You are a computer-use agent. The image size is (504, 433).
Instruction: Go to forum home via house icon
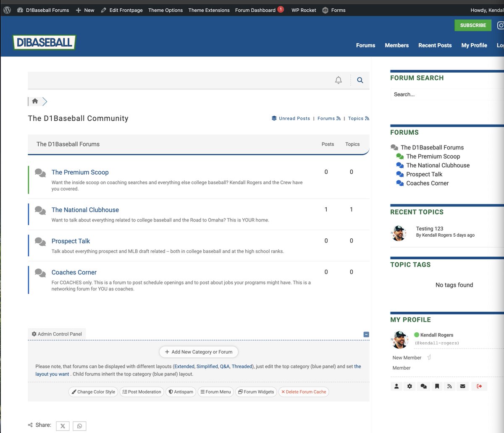[35, 101]
